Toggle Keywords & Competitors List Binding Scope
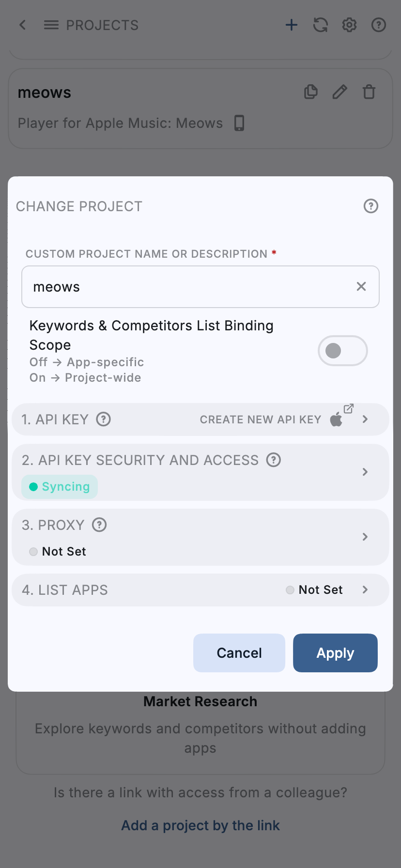Image resolution: width=401 pixels, height=868 pixels. pos(342,351)
